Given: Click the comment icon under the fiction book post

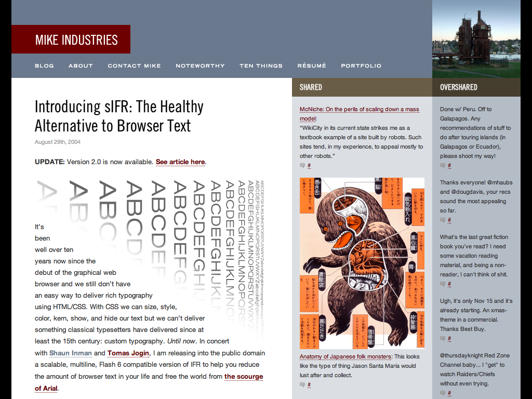Looking at the screenshot, I should 443,284.
